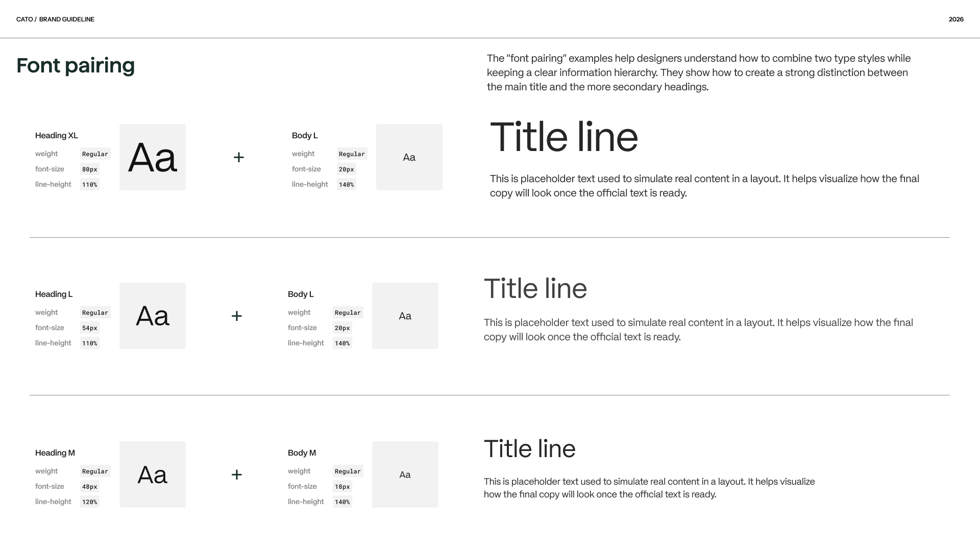Click the 2026 label in the header
The image size is (980, 551).
tap(956, 19)
